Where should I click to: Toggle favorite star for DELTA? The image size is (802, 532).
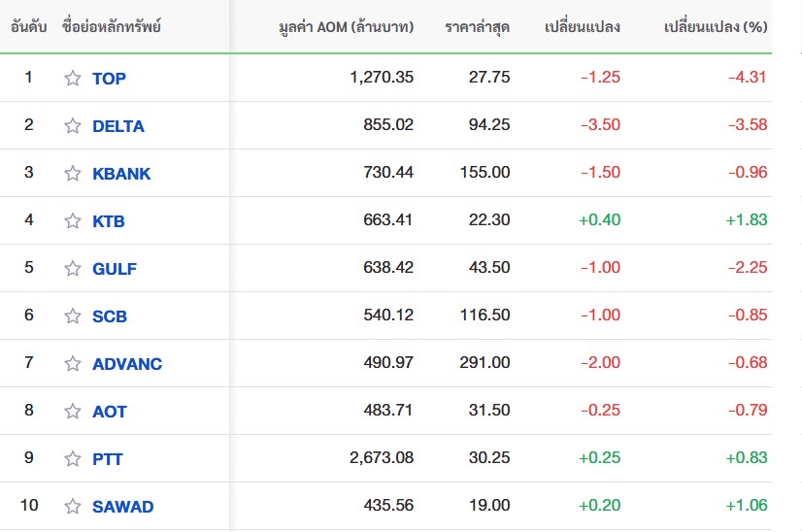pyautogui.click(x=73, y=126)
